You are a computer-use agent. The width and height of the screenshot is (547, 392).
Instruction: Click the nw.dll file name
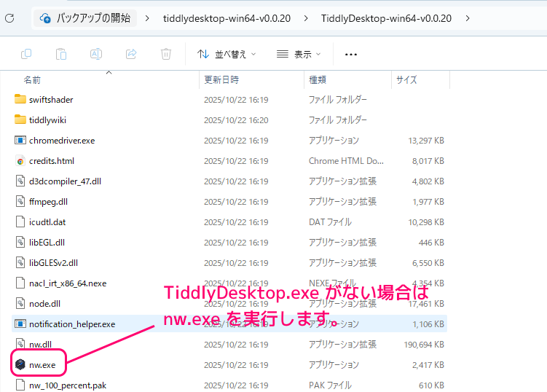[x=40, y=345]
